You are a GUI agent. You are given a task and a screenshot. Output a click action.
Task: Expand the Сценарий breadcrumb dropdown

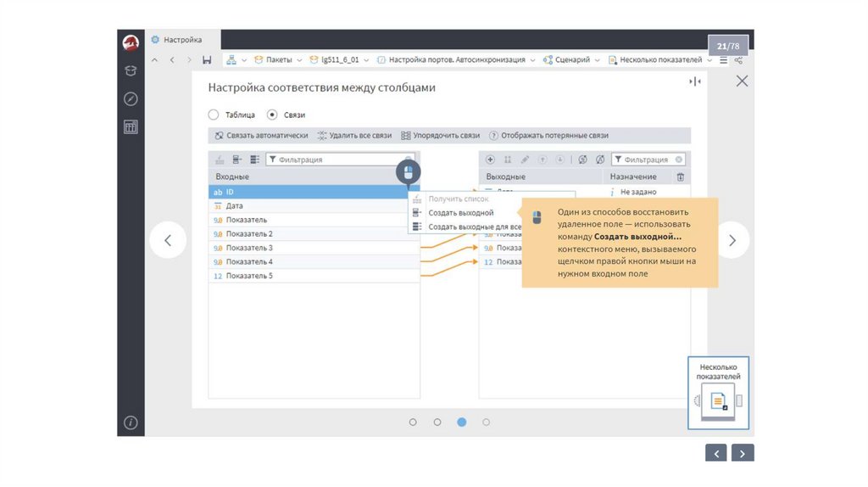[598, 60]
